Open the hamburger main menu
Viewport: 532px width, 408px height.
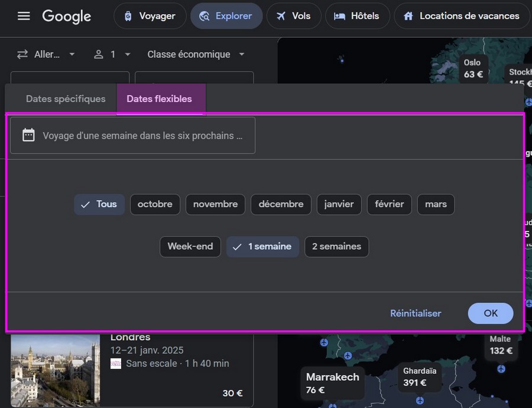(x=24, y=16)
